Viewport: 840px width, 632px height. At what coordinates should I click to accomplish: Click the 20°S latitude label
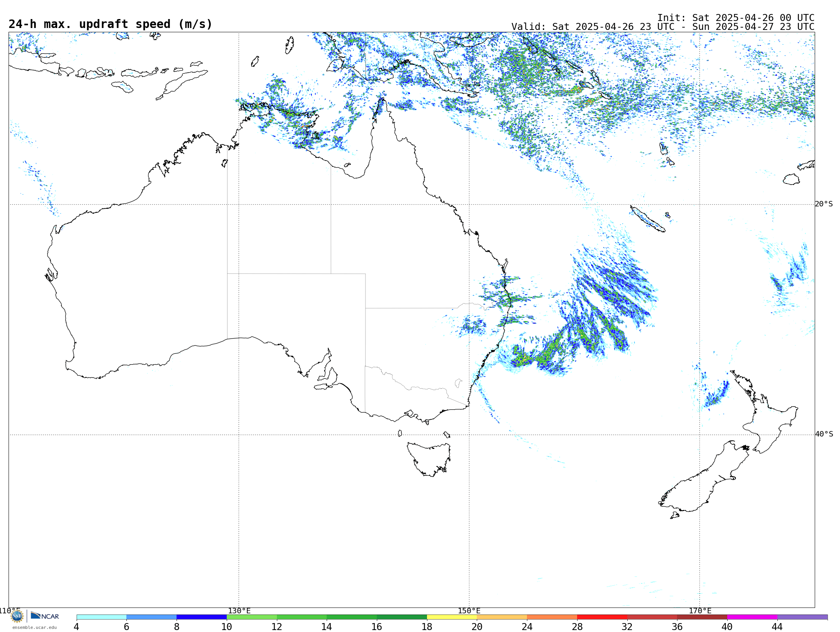[x=824, y=204]
